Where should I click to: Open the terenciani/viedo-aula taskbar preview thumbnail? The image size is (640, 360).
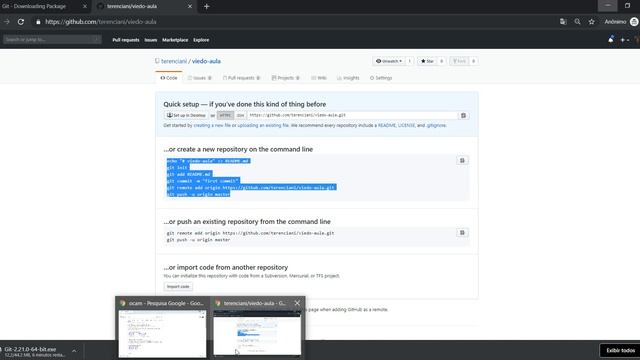pyautogui.click(x=257, y=333)
